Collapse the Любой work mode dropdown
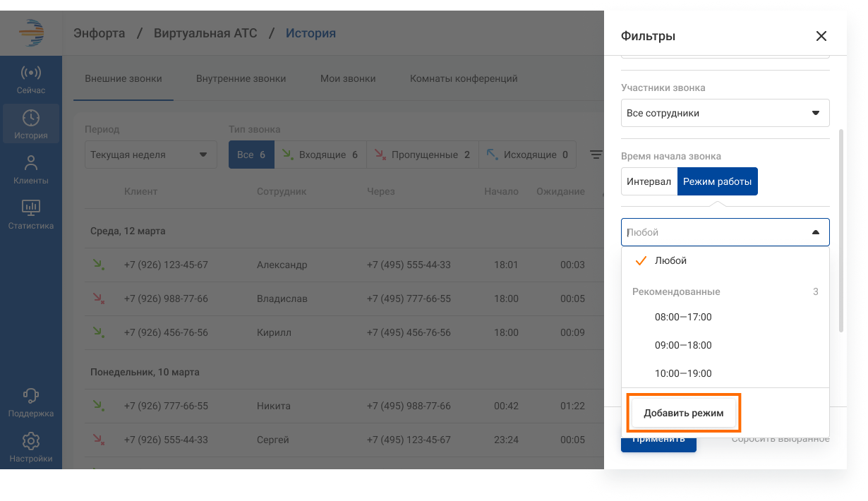The height and width of the screenshot is (501, 868). [x=815, y=232]
